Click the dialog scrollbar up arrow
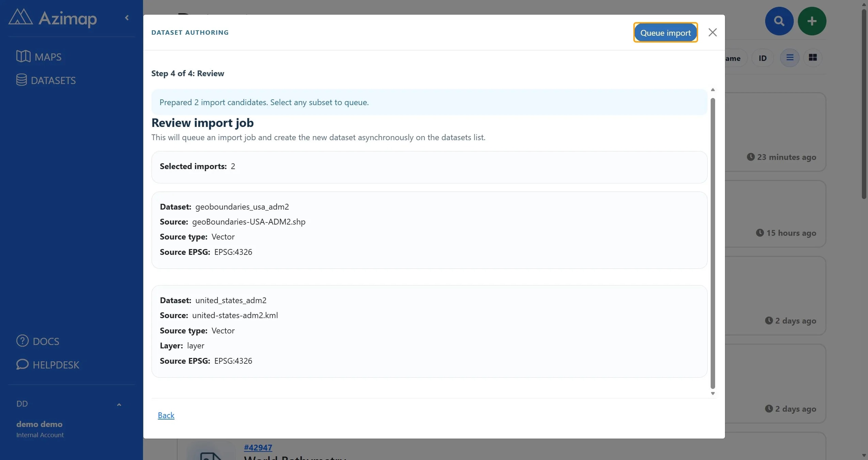This screenshot has width=868, height=460. click(712, 90)
